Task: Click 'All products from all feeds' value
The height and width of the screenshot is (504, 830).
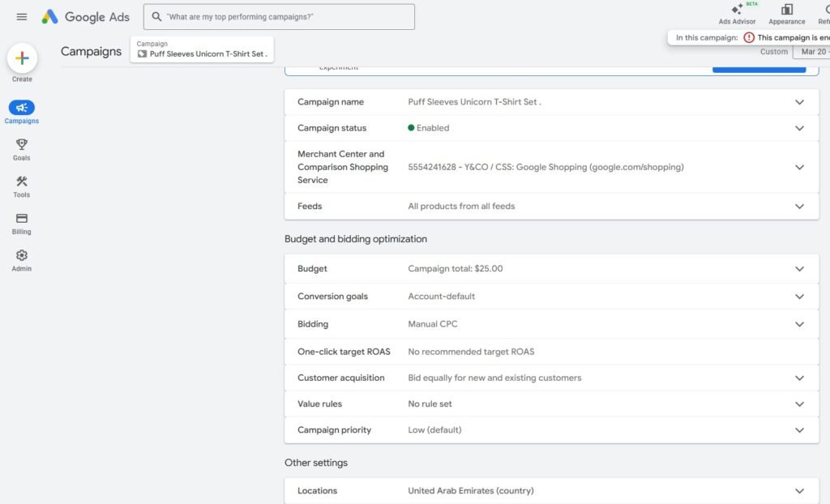Action: click(461, 207)
